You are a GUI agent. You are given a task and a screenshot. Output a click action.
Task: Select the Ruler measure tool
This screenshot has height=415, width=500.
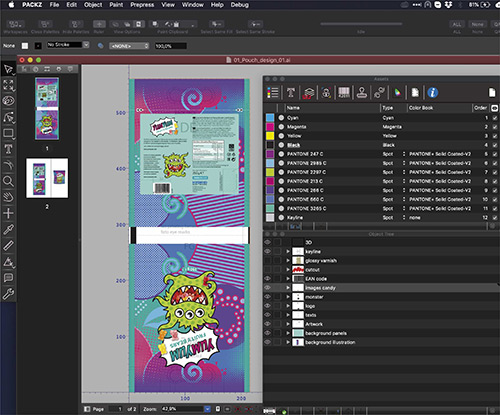(8, 246)
